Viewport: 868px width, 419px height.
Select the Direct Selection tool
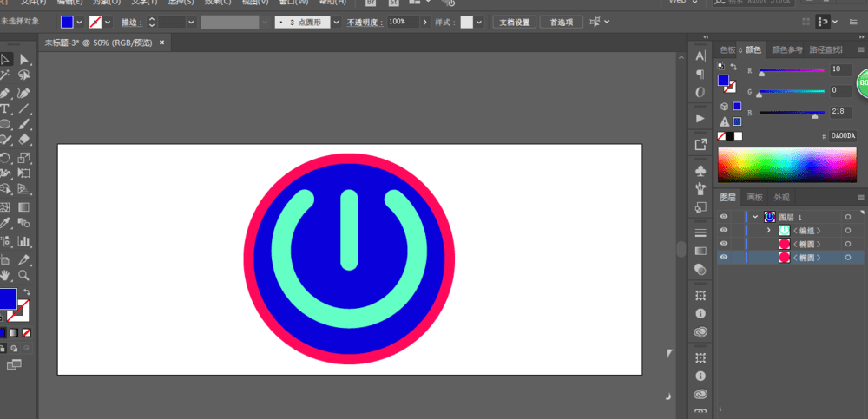(23, 59)
